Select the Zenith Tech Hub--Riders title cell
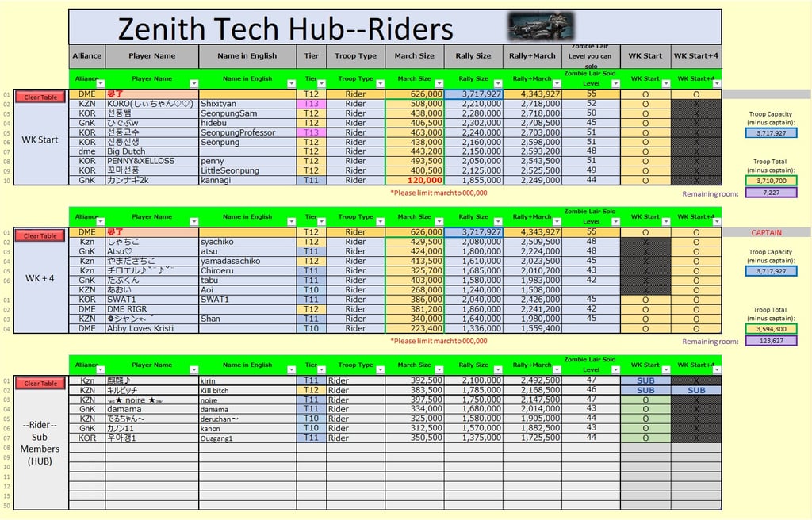This screenshot has height=520, width=812. pyautogui.click(x=395, y=27)
